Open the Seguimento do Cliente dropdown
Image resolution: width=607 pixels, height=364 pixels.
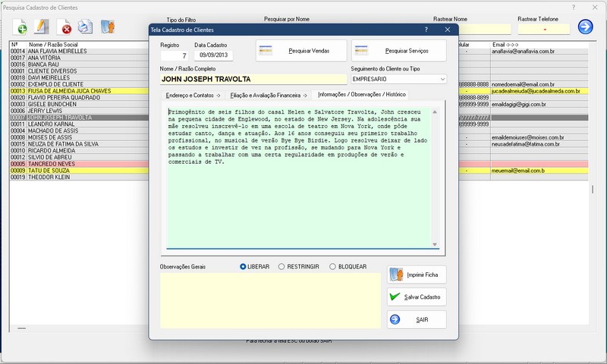pos(442,79)
